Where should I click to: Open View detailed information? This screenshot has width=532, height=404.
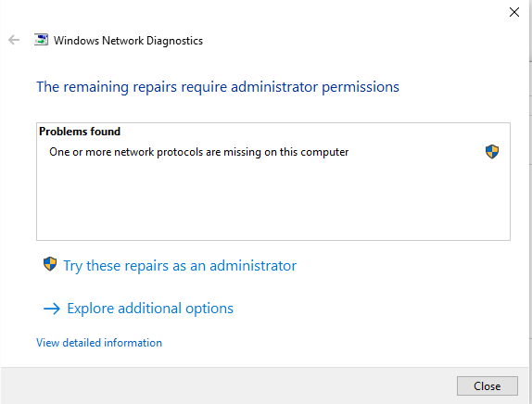tap(99, 343)
